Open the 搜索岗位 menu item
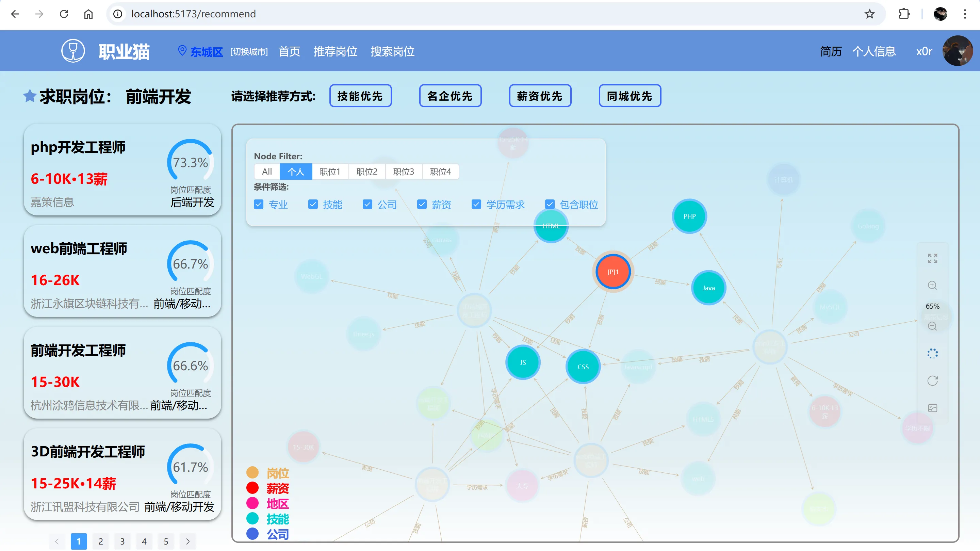Image resolution: width=980 pixels, height=551 pixels. point(392,51)
